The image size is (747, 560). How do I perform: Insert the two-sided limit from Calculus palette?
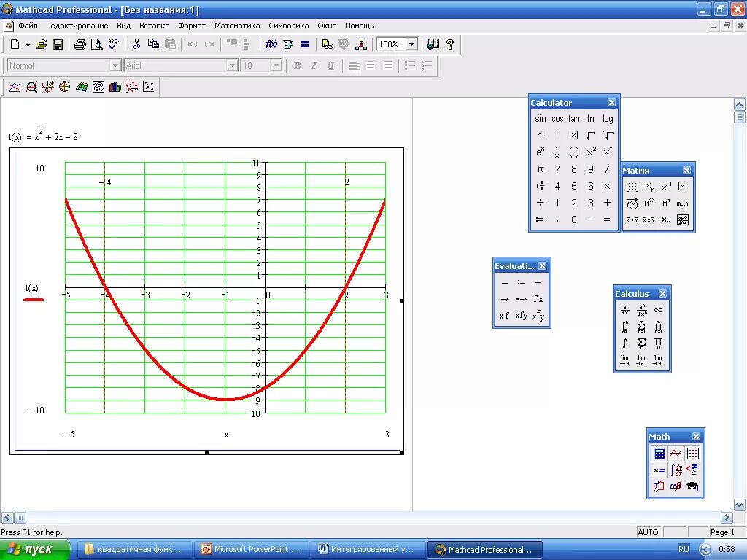[x=624, y=360]
